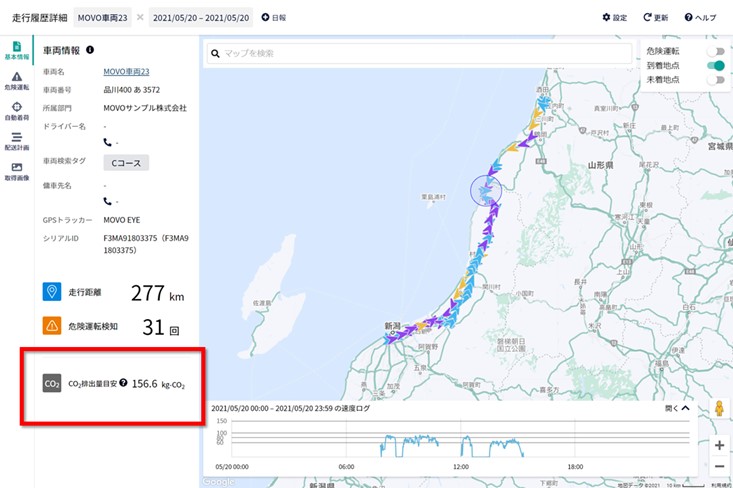Click the MOVO車両23 vehicle name link
This screenshot has height=488, width=733.
pos(126,72)
